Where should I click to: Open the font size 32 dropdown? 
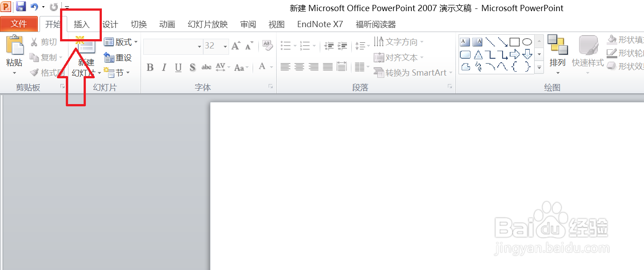[225, 46]
